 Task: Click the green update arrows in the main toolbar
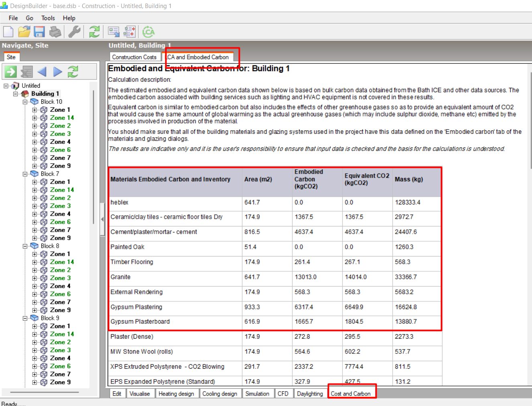click(94, 32)
